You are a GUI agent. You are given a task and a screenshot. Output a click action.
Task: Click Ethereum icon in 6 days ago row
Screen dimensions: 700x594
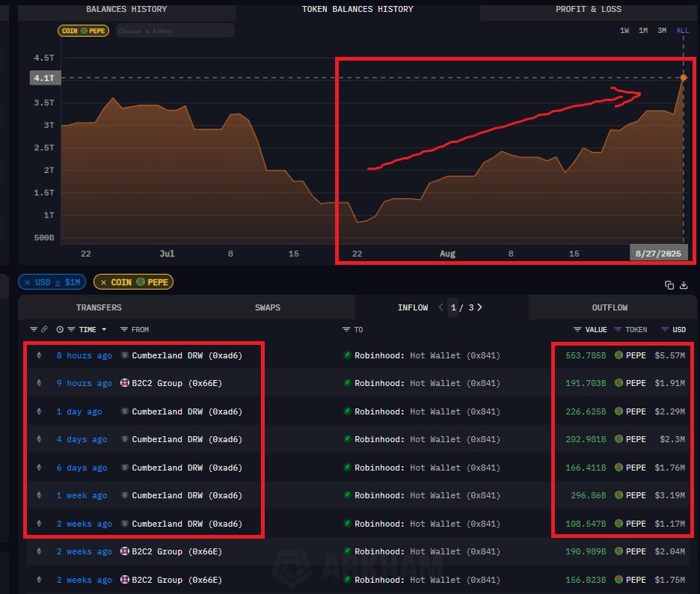coord(40,468)
